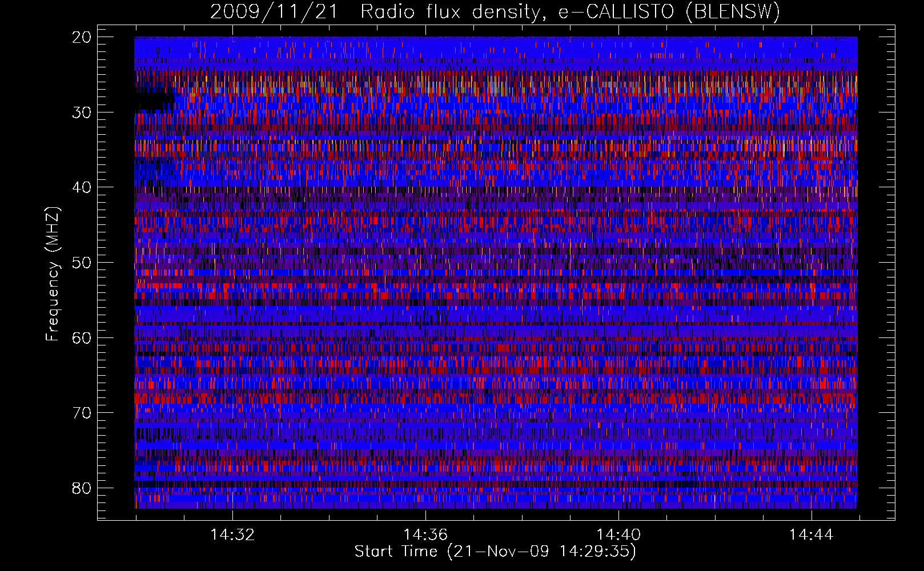The image size is (924, 571).
Task: Click the 40 MHz frequency tick label
Action: tap(82, 187)
